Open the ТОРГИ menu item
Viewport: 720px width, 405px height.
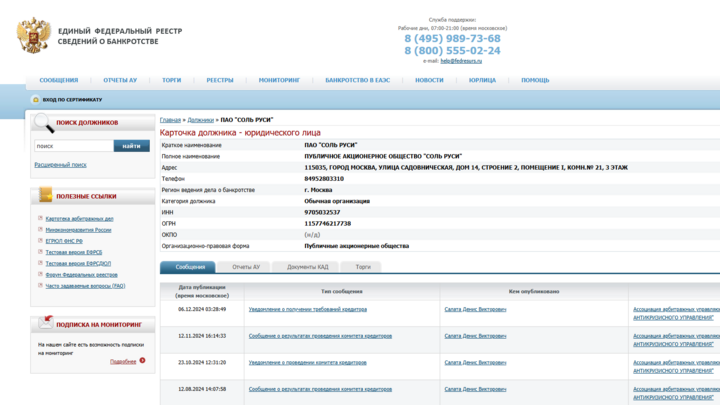(x=171, y=80)
